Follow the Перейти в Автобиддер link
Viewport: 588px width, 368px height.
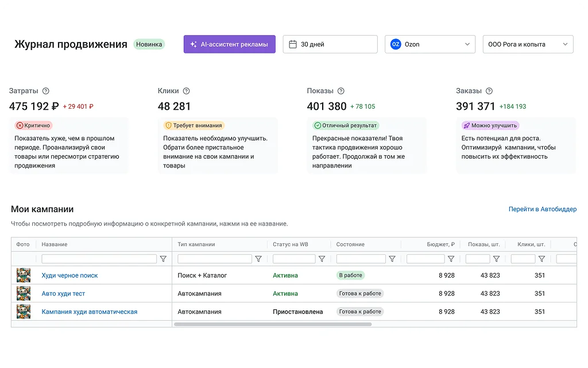pos(542,209)
